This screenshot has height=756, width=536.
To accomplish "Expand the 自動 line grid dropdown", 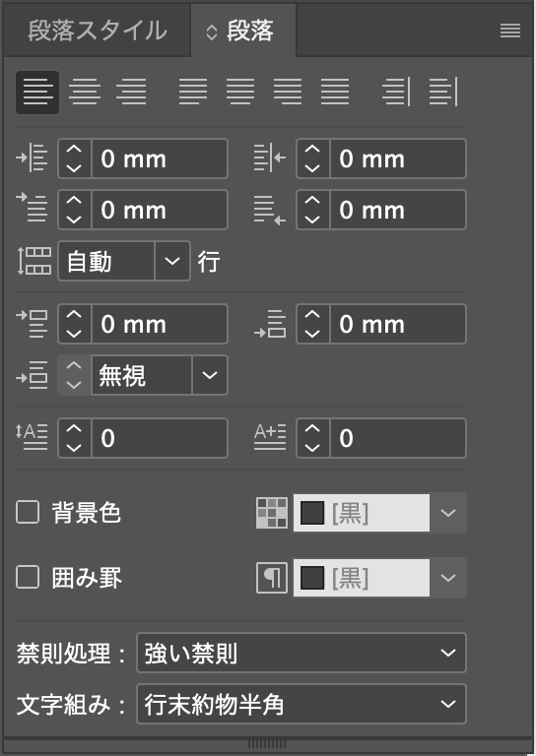I will [x=172, y=261].
